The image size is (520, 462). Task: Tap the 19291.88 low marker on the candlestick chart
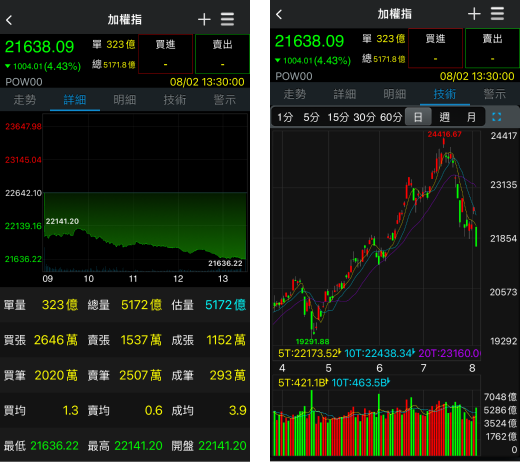tap(312, 341)
